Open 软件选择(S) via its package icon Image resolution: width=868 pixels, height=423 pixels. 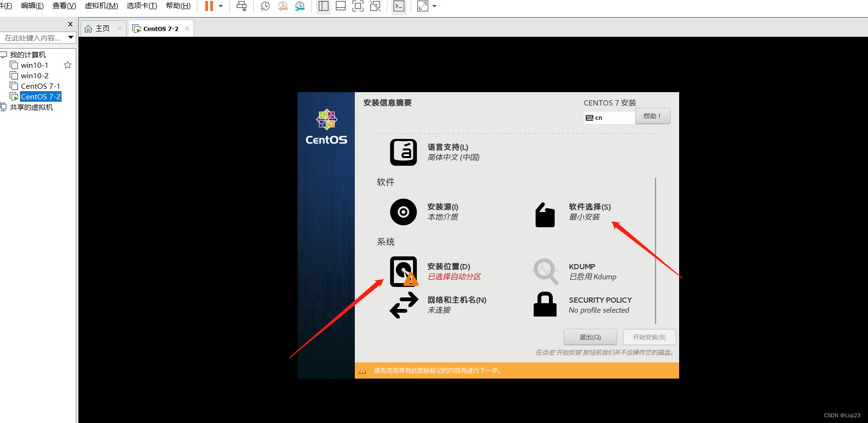(x=545, y=215)
